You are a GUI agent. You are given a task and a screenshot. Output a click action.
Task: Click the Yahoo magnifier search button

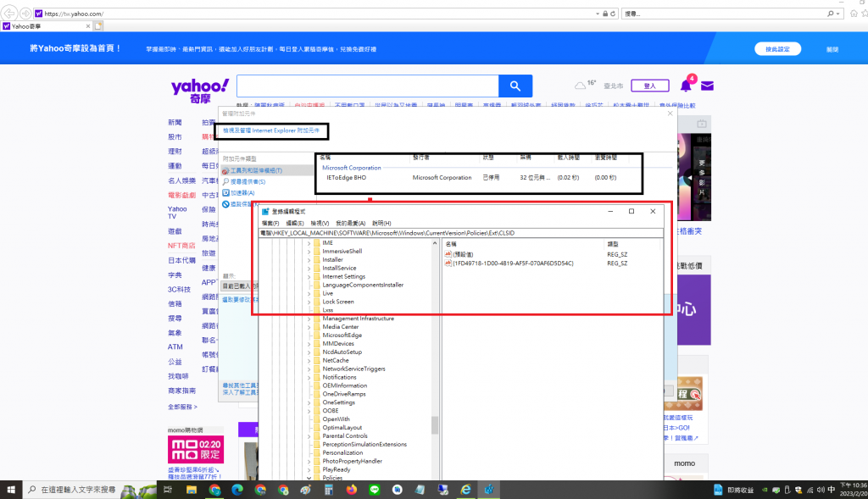tap(515, 86)
